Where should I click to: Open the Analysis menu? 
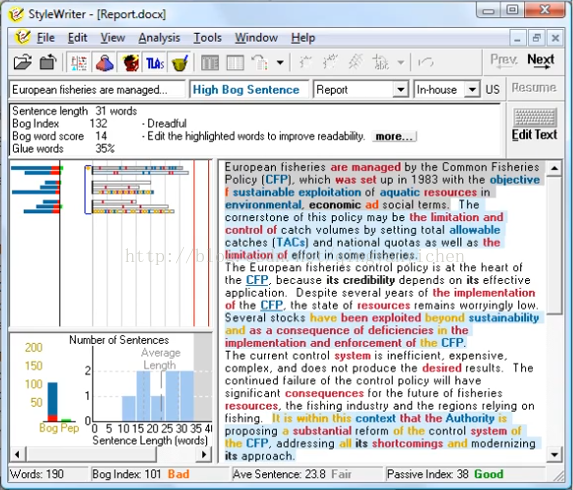[x=159, y=38]
